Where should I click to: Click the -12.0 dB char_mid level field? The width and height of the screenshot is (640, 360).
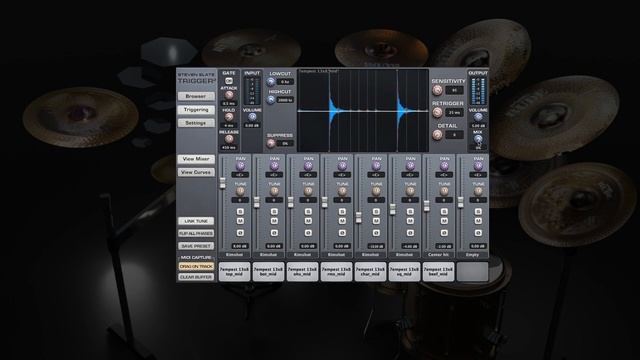pyautogui.click(x=376, y=247)
